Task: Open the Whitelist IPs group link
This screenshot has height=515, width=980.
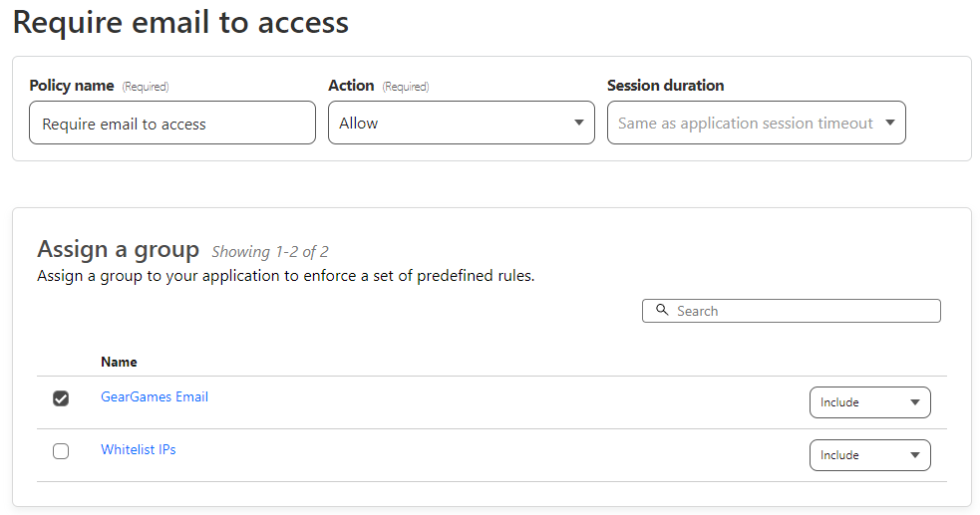Action: tap(139, 449)
